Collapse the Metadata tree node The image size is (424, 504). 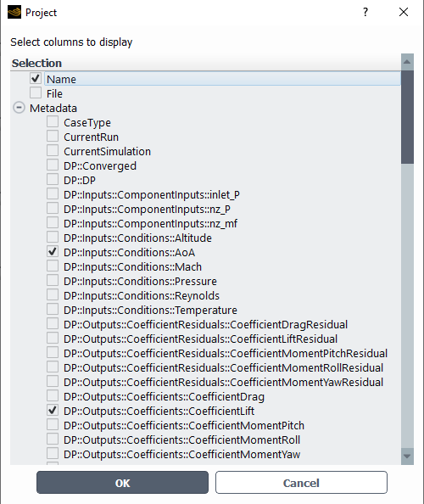point(19,108)
